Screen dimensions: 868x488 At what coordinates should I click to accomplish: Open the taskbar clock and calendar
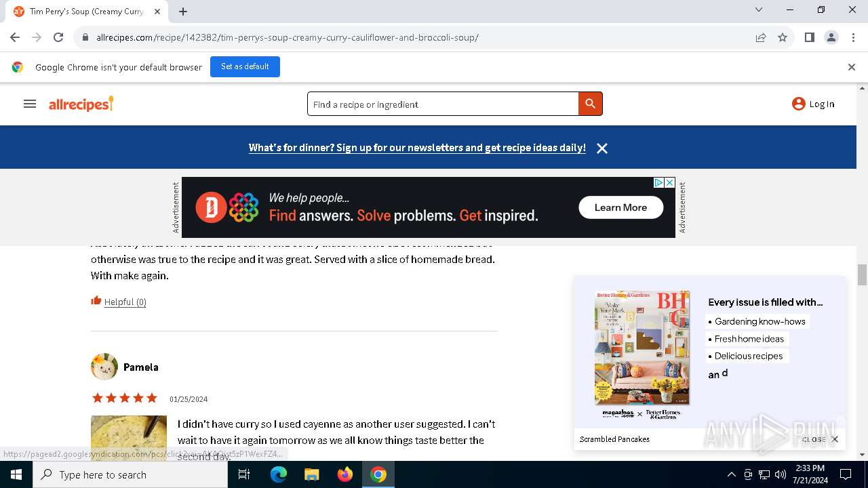coord(810,474)
